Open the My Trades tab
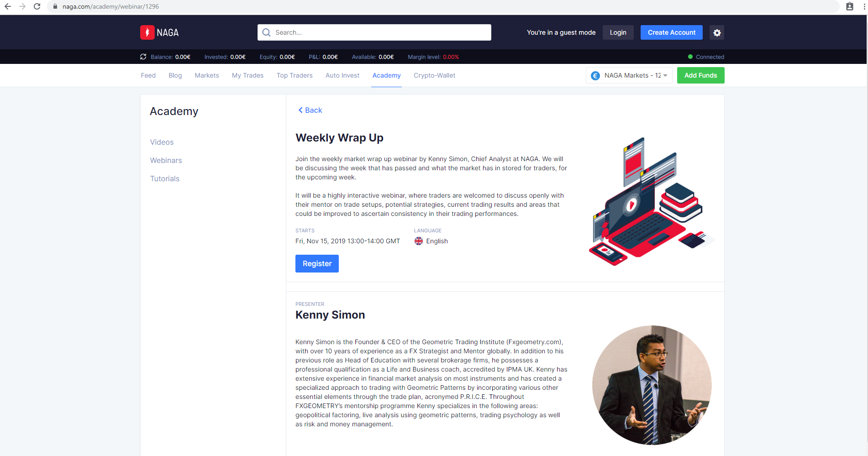Viewport: 868px width, 456px height. (247, 75)
